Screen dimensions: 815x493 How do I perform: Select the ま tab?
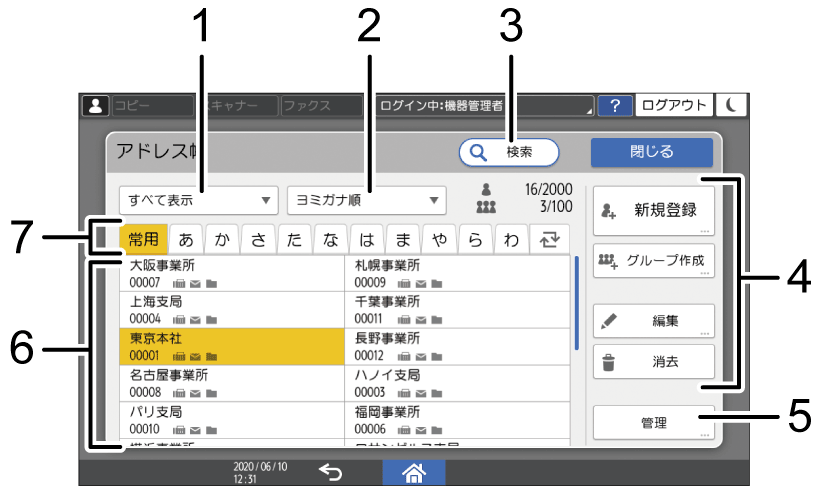click(403, 239)
